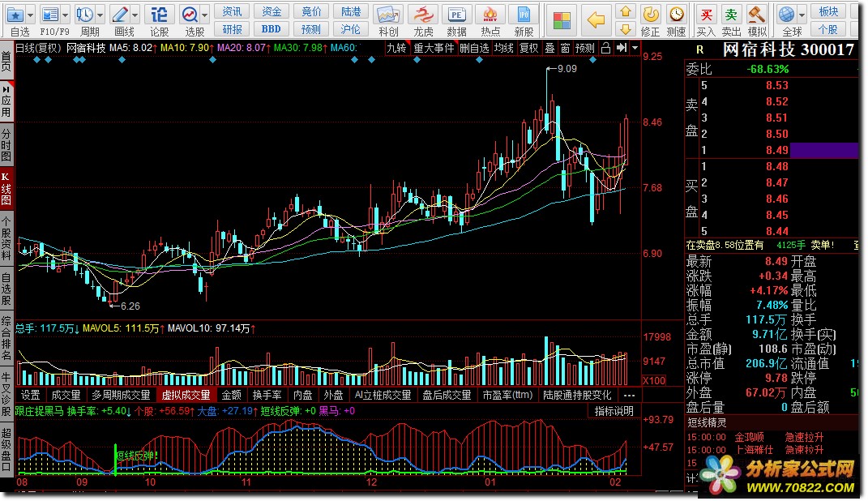This screenshot has height=501, width=868.
Task: Click the 板块 sector button
Action: (x=828, y=11)
